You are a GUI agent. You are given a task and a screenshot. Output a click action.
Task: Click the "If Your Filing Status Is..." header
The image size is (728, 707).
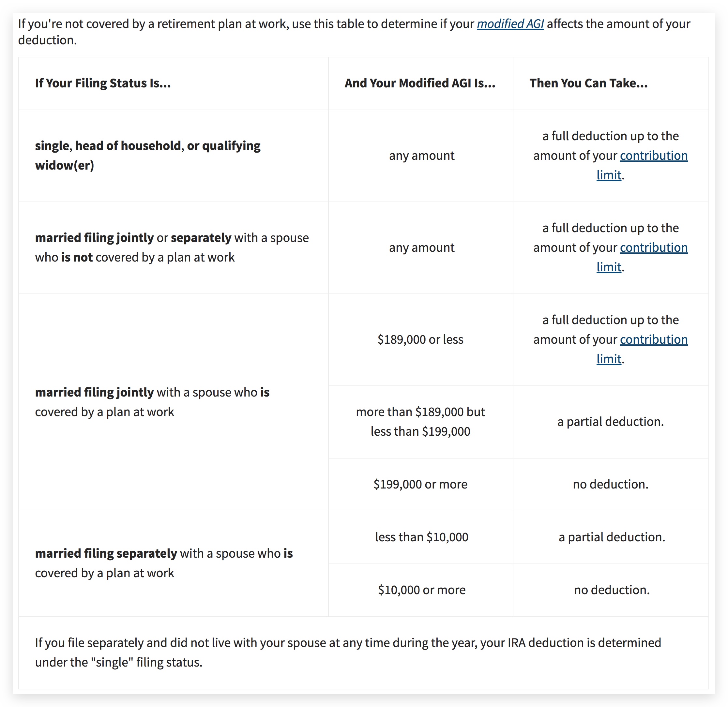coord(103,83)
